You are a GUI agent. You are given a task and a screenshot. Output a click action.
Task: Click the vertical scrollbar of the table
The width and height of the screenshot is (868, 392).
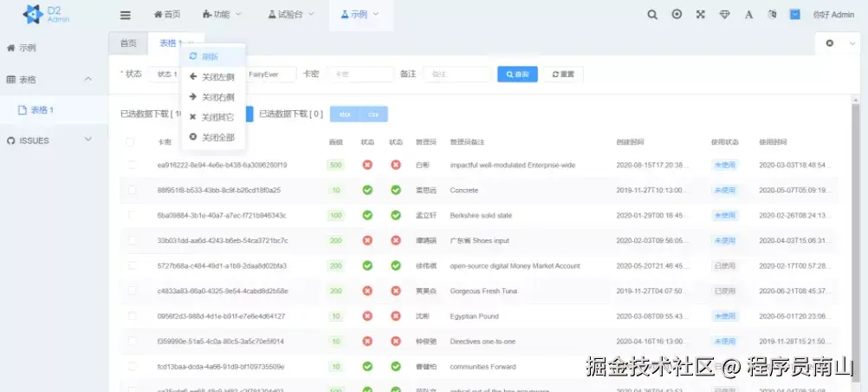(x=855, y=244)
